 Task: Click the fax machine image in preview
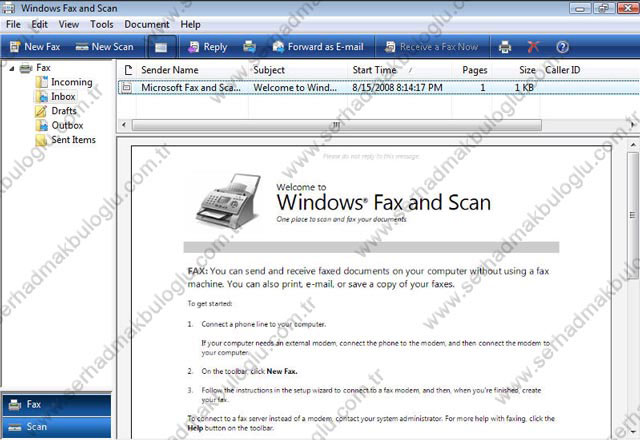[229, 201]
